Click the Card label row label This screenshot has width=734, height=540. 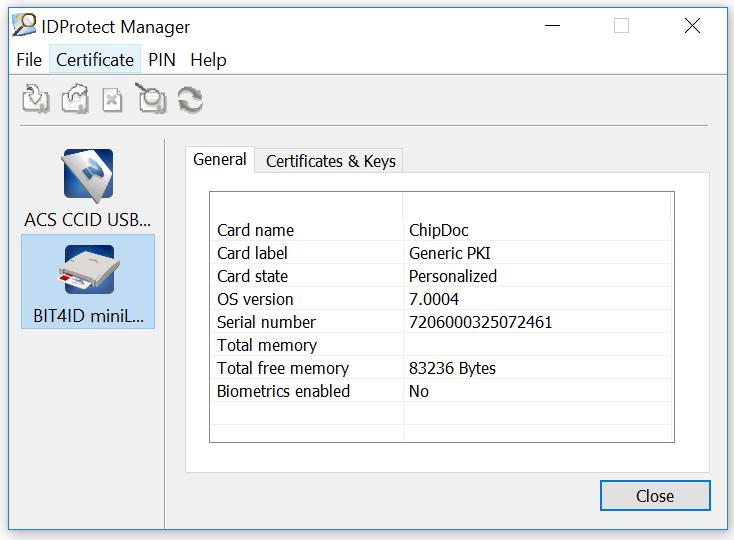point(252,253)
